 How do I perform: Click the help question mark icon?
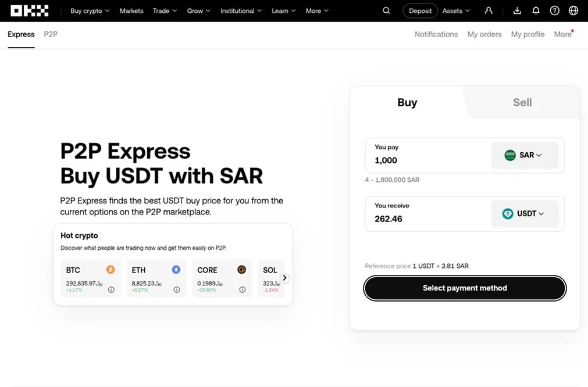[x=554, y=10]
